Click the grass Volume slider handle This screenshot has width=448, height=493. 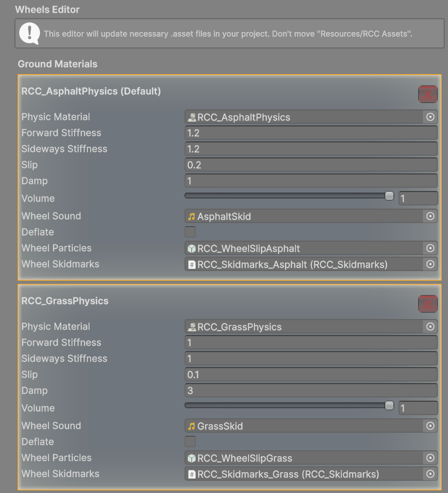[x=389, y=405]
